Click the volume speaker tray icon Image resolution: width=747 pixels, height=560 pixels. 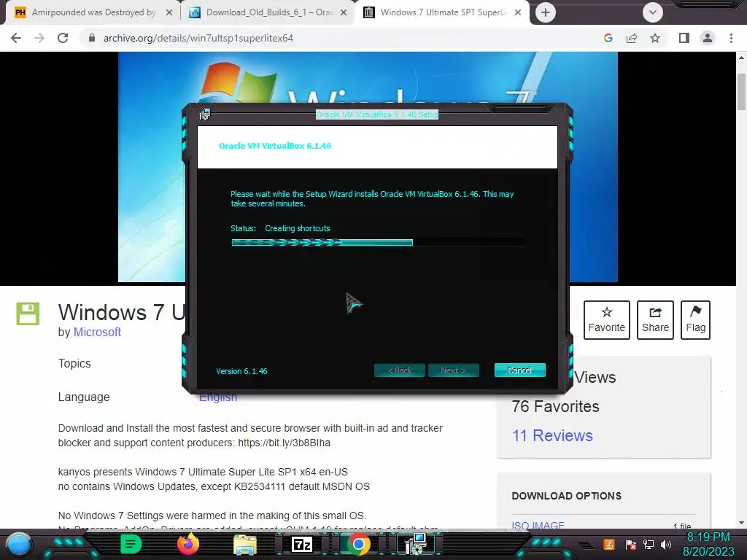click(666, 544)
